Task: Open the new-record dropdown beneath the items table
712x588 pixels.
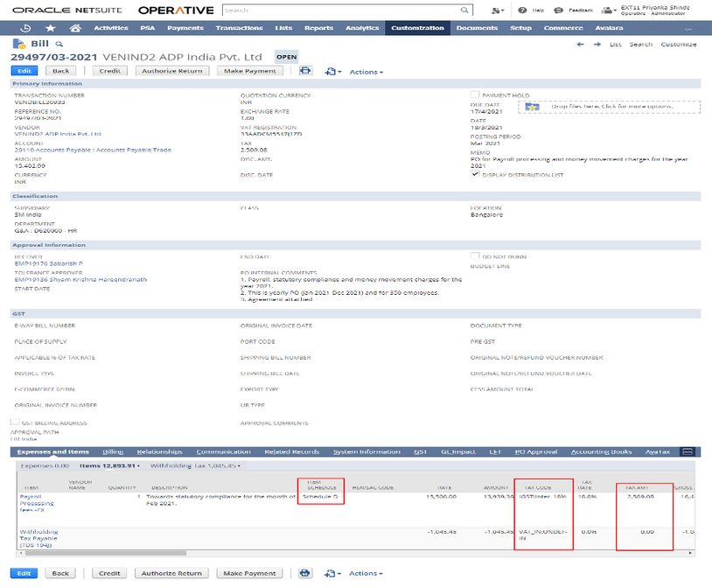Action: point(332,573)
